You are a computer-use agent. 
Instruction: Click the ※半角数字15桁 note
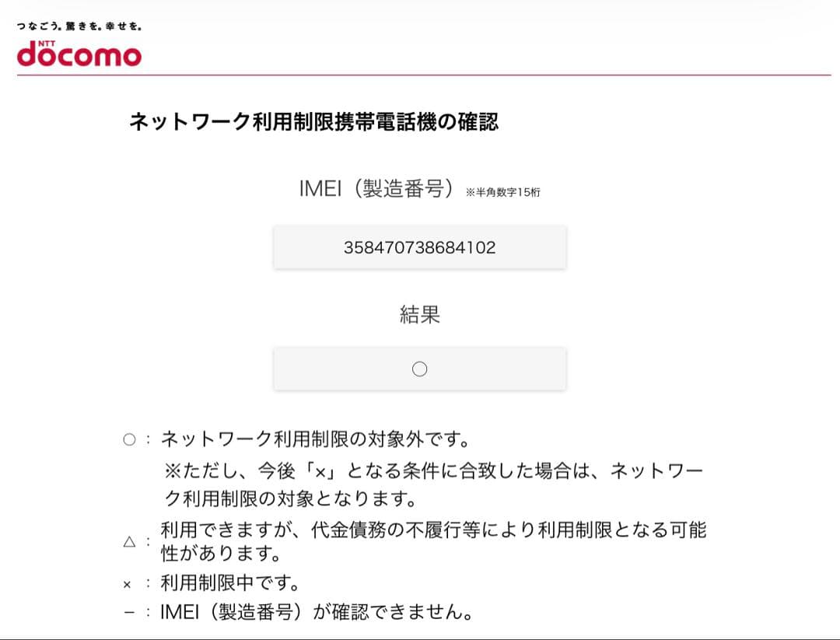502,193
